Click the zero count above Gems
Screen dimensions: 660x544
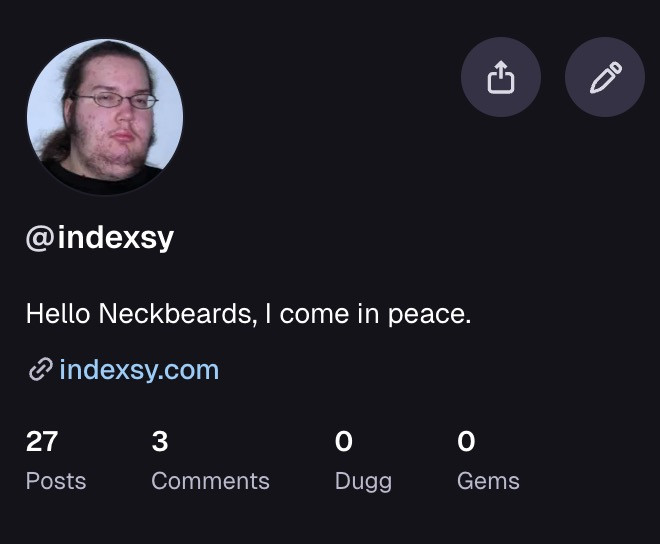pyautogui.click(x=466, y=441)
